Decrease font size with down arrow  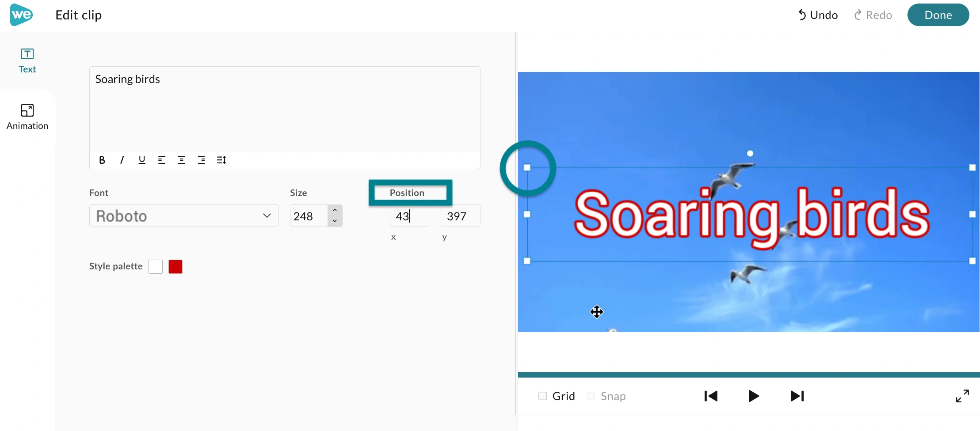point(335,221)
